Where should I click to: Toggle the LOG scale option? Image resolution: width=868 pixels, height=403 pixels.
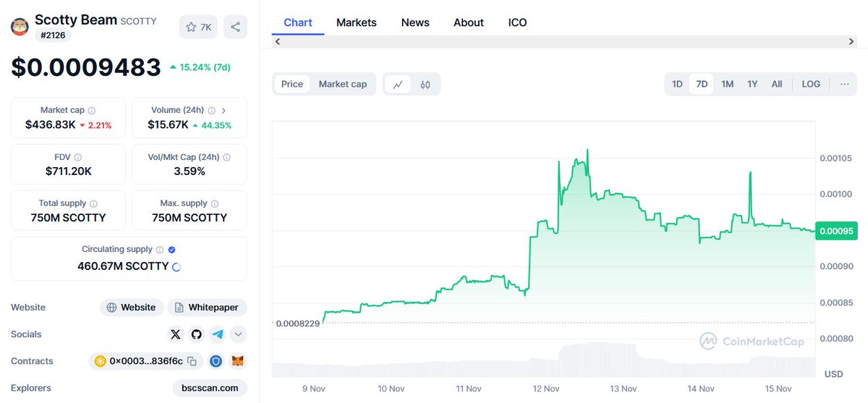(x=811, y=84)
